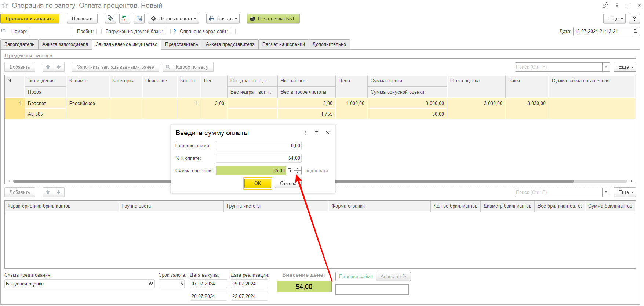Show Дт/Кт accounting entries icon
This screenshot has height=306, width=644.
[125, 18]
